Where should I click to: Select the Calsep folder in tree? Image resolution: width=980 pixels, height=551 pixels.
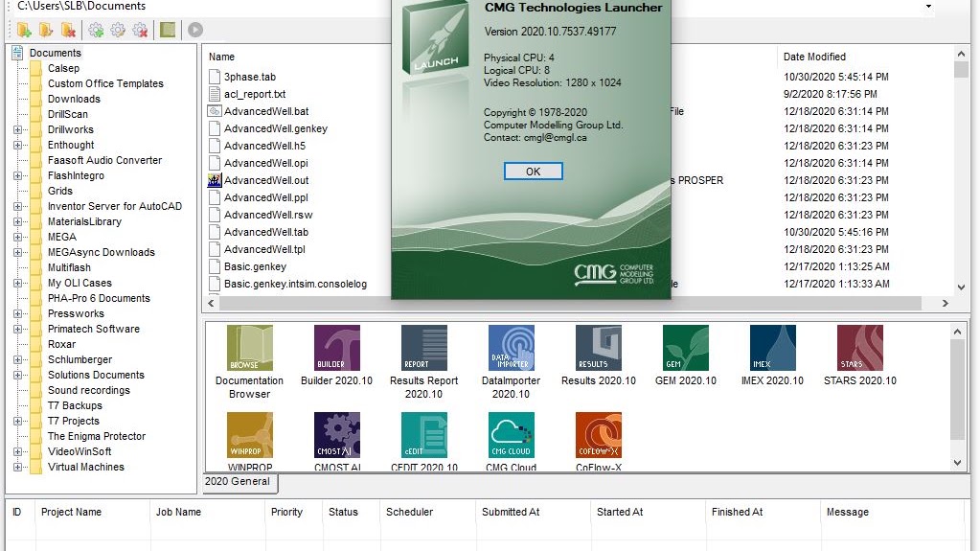pyautogui.click(x=64, y=68)
